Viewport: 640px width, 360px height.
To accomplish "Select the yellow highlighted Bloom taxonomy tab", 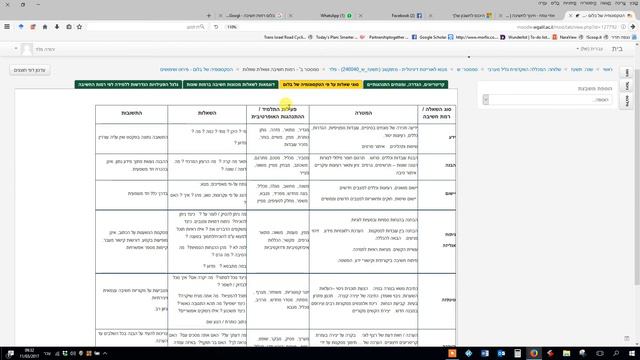I will pos(320,84).
